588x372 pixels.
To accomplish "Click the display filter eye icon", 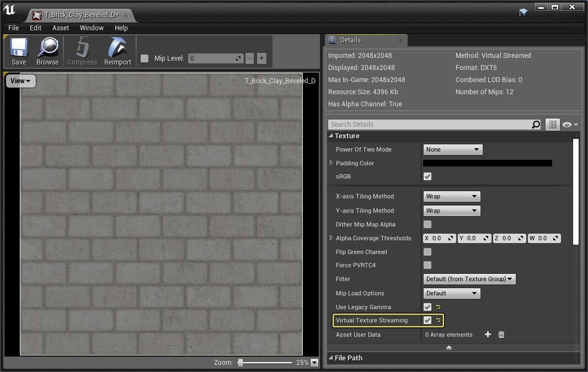I will (x=566, y=125).
